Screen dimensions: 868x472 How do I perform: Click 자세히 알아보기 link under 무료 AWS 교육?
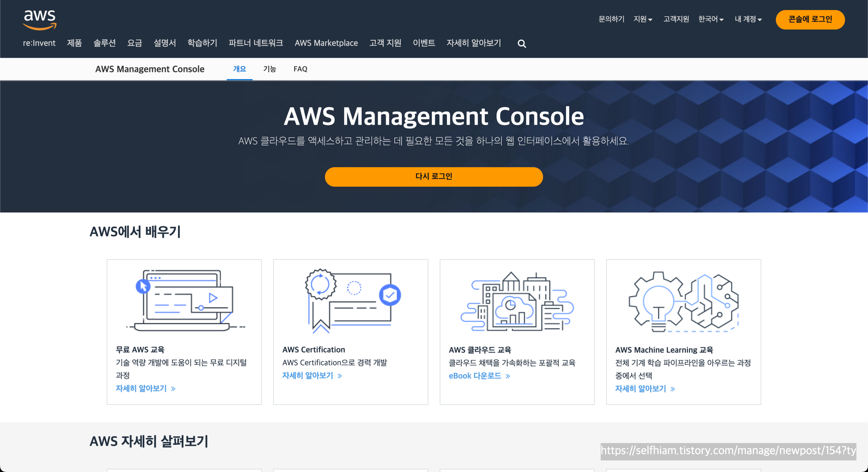click(141, 388)
